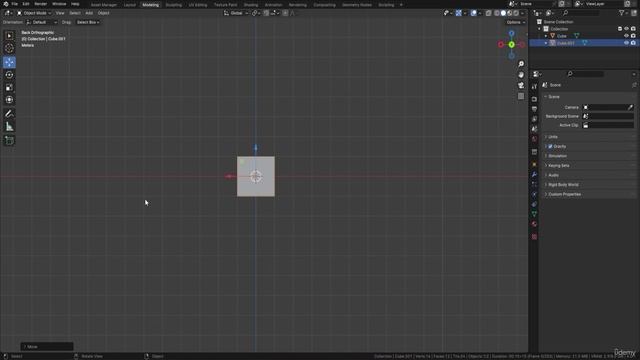The height and width of the screenshot is (360, 640).
Task: Open the Object Mode dropdown
Action: [x=34, y=13]
